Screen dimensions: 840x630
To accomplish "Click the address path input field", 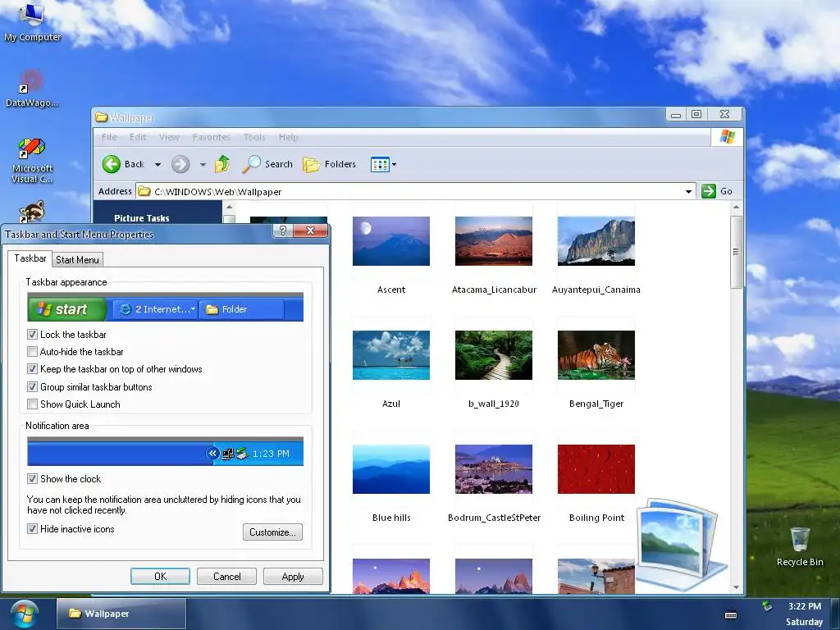I will tap(416, 191).
